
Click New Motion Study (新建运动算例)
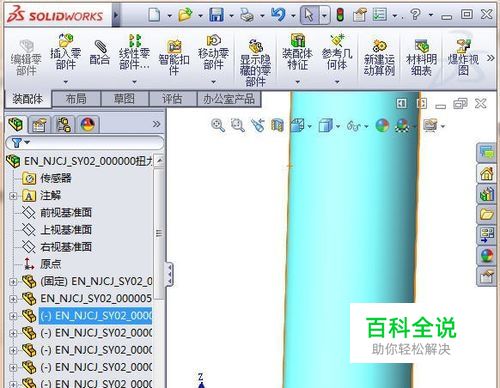click(379, 57)
